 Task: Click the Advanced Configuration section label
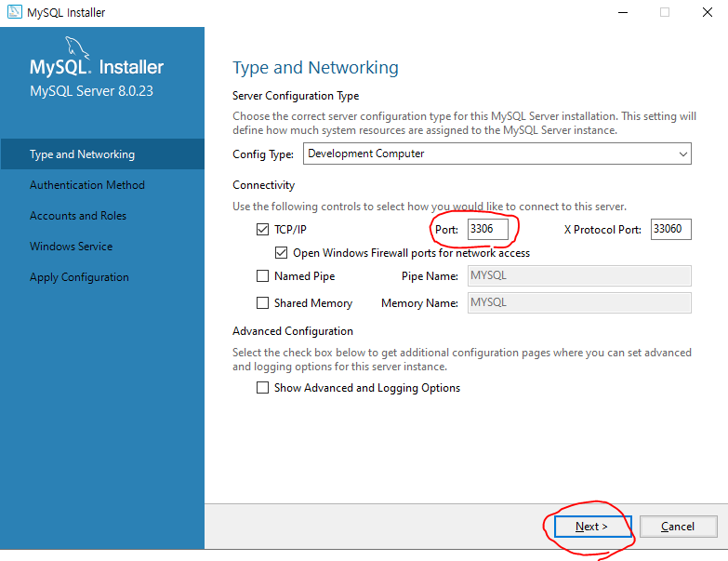coord(293,331)
